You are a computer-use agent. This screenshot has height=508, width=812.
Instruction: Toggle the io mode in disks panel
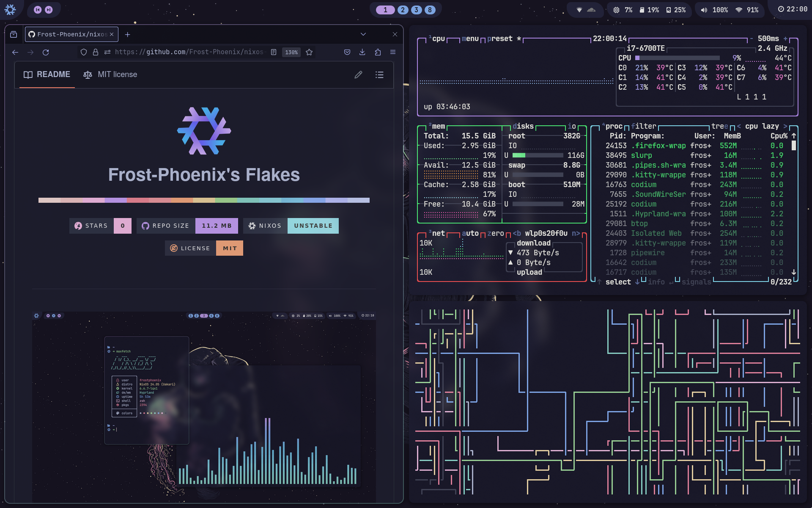pos(571,126)
